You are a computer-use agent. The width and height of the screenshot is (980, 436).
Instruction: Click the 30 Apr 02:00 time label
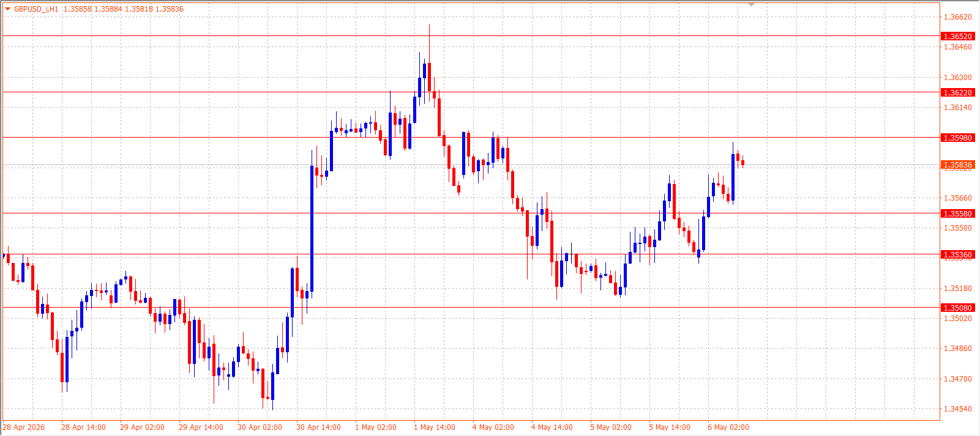(260, 427)
